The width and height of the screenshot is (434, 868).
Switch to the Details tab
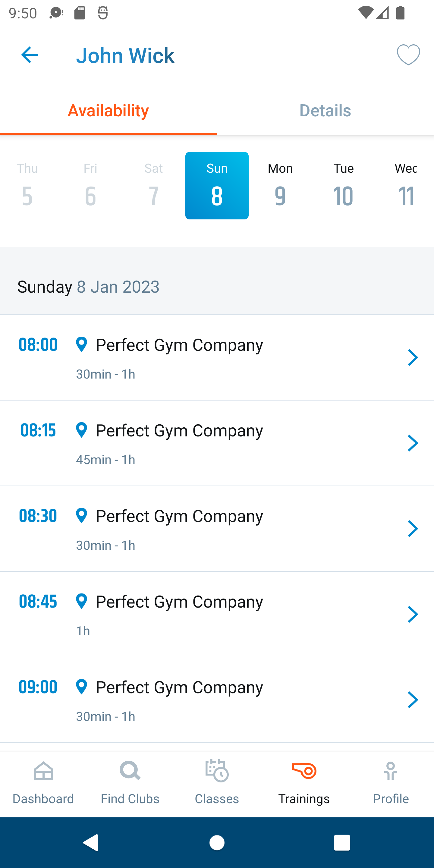(x=325, y=110)
